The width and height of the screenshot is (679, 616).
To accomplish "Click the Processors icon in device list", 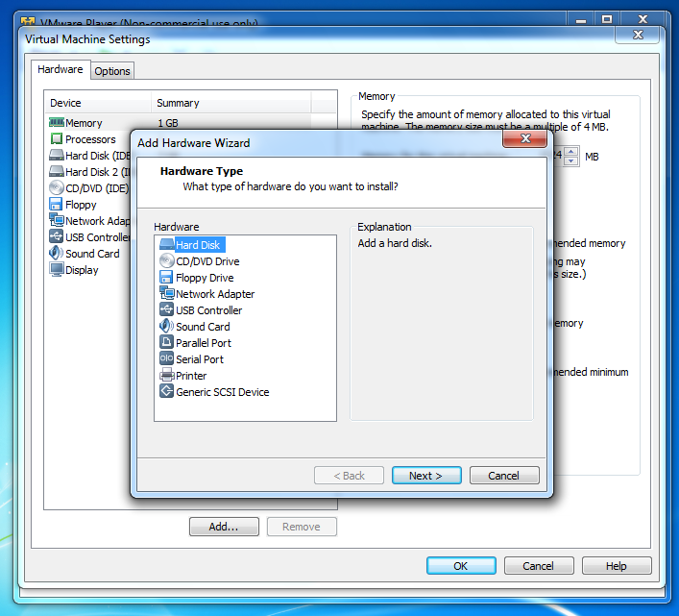I will [57, 139].
